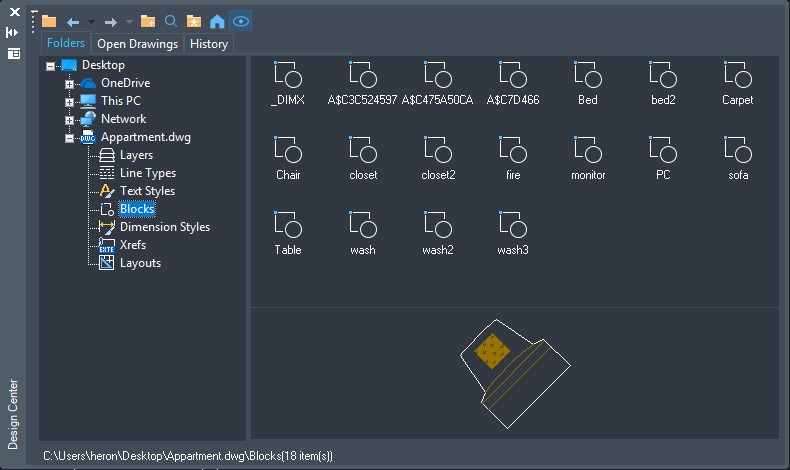Select the Bed block icon
The width and height of the screenshot is (790, 470).
pyautogui.click(x=587, y=75)
